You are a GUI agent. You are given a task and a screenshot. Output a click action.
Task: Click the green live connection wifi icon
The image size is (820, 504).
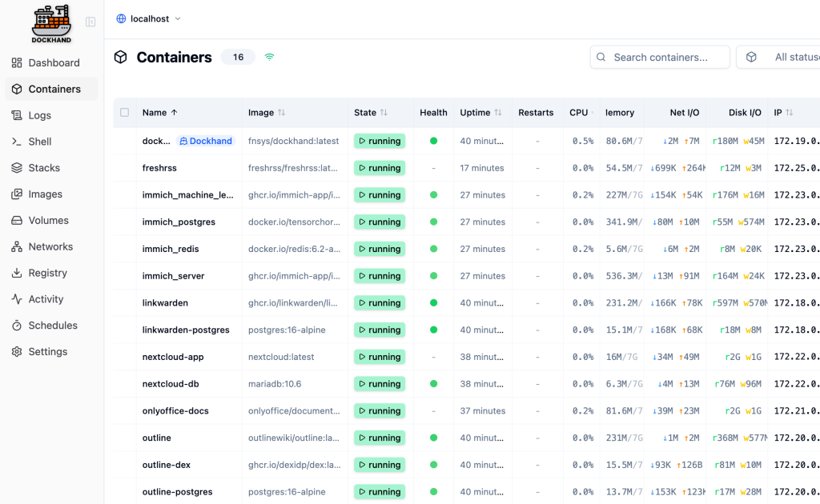(269, 57)
